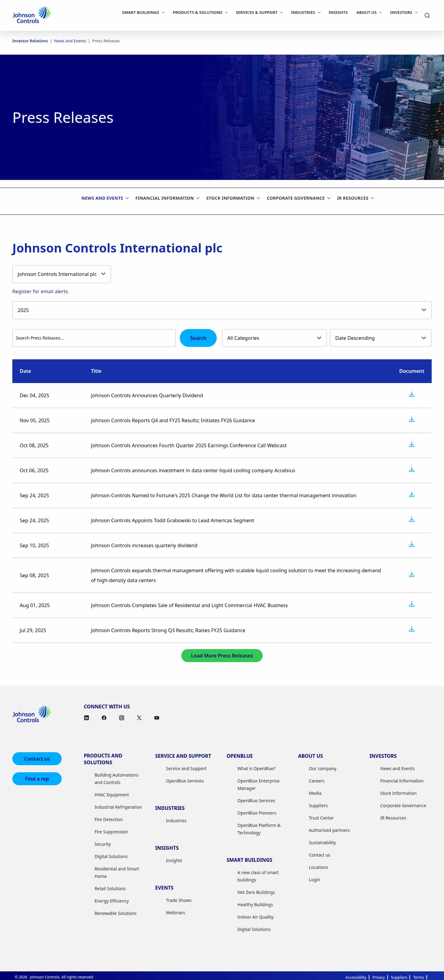The image size is (444, 980).
Task: Click the search magnifier icon in header
Action: click(x=427, y=16)
